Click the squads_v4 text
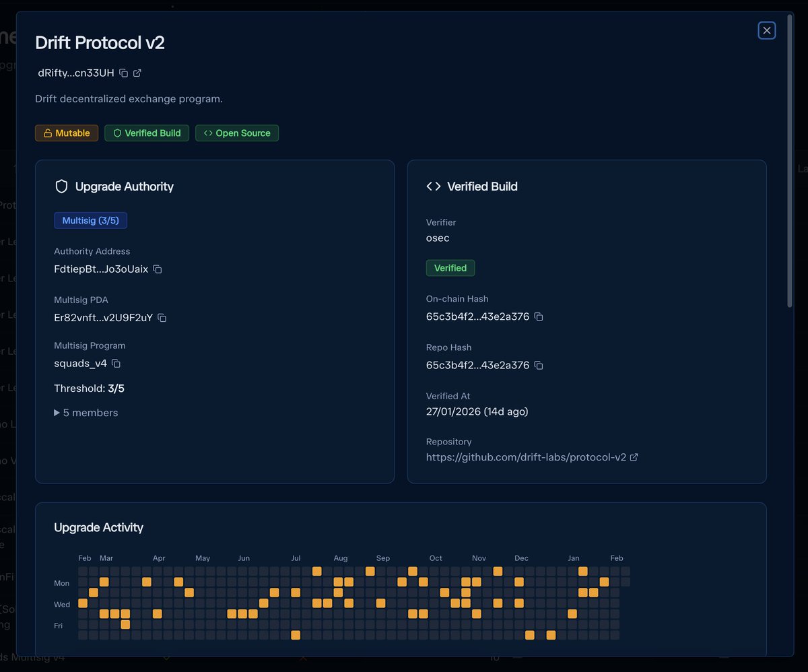Viewport: 808px width, 672px height. point(80,364)
